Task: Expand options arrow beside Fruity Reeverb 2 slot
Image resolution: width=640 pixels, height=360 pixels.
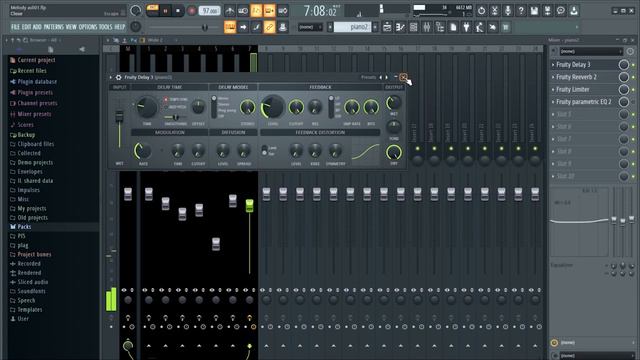Action: pyautogui.click(x=553, y=77)
